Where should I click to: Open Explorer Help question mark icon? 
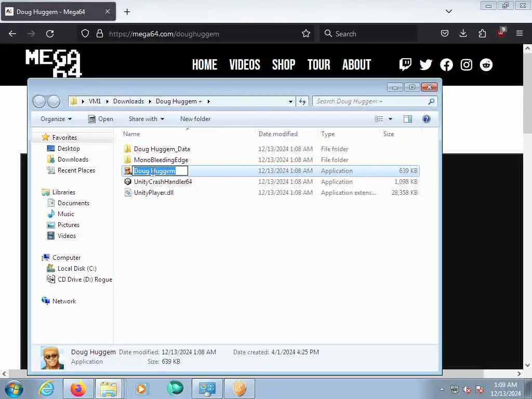(427, 119)
